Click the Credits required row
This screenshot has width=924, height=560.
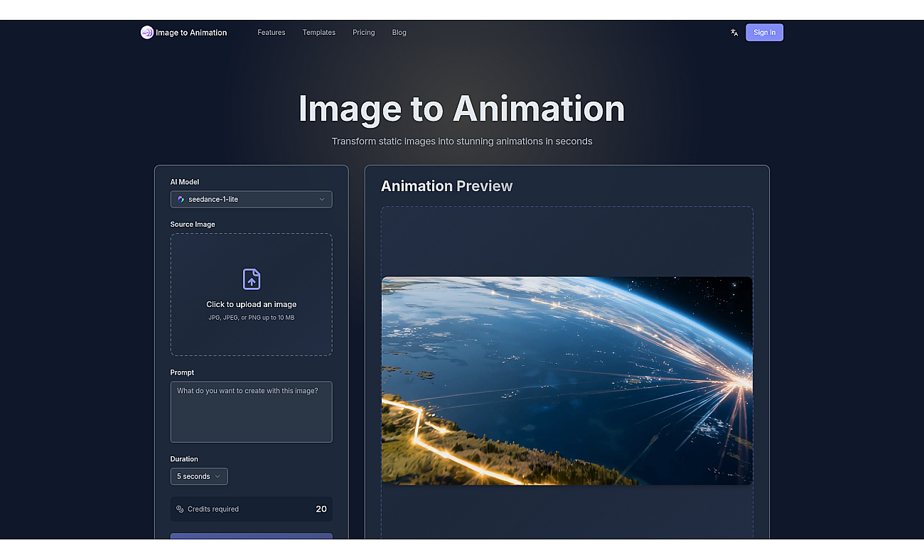251,509
